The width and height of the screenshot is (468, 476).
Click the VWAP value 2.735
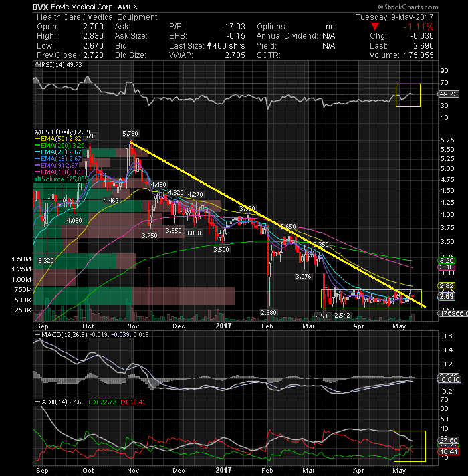pyautogui.click(x=235, y=55)
